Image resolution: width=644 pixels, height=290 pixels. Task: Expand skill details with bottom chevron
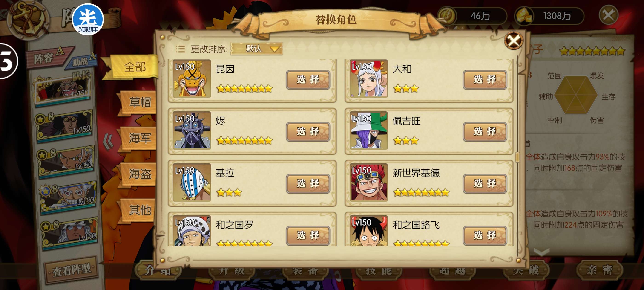[541, 252]
